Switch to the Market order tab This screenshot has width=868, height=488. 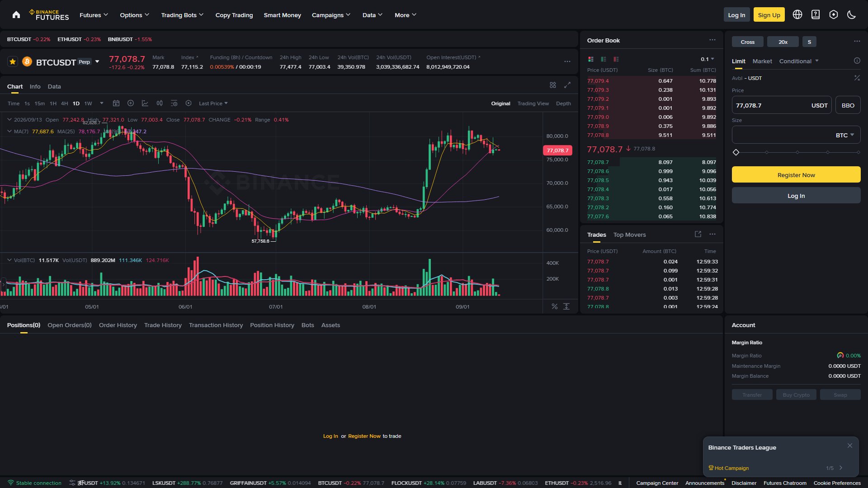coord(762,61)
